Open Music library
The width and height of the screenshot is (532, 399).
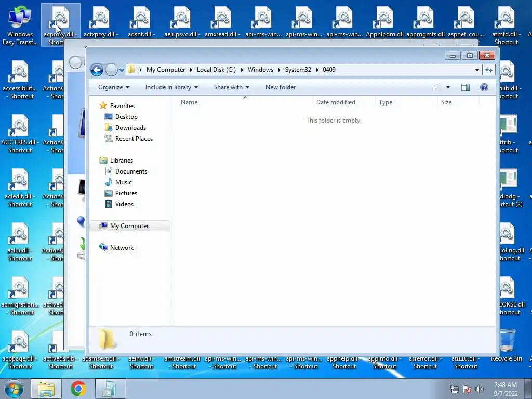click(x=118, y=182)
